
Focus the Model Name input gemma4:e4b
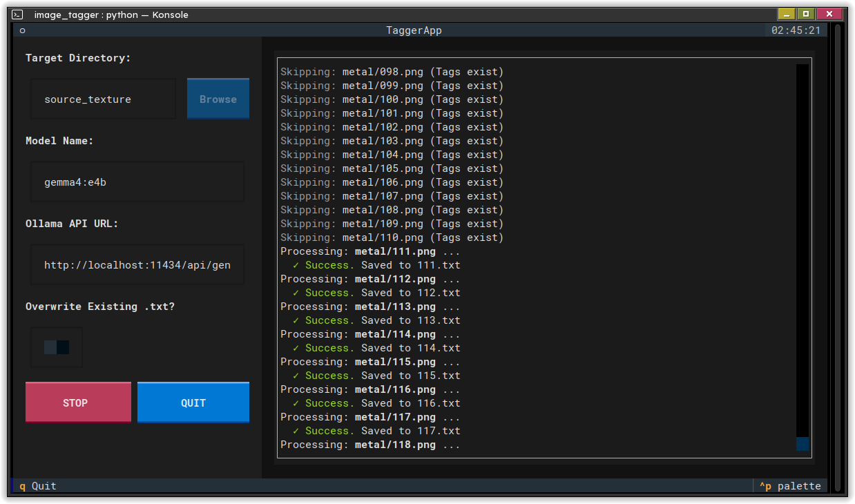137,182
